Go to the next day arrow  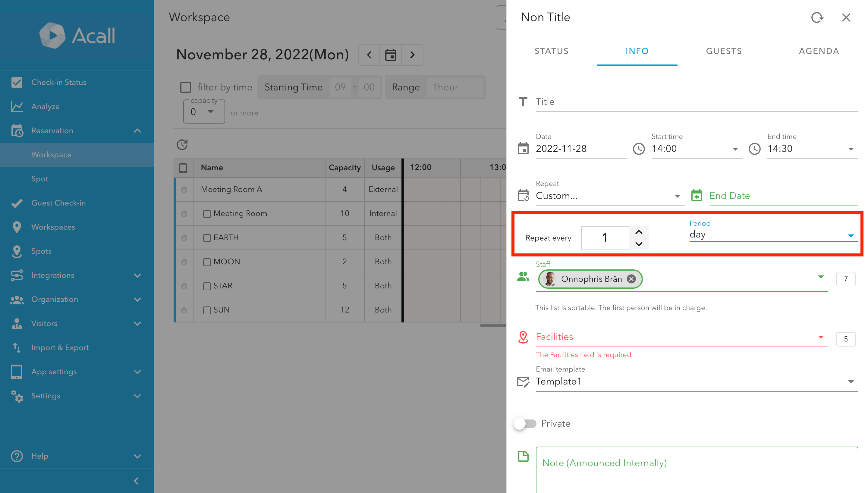tap(412, 55)
